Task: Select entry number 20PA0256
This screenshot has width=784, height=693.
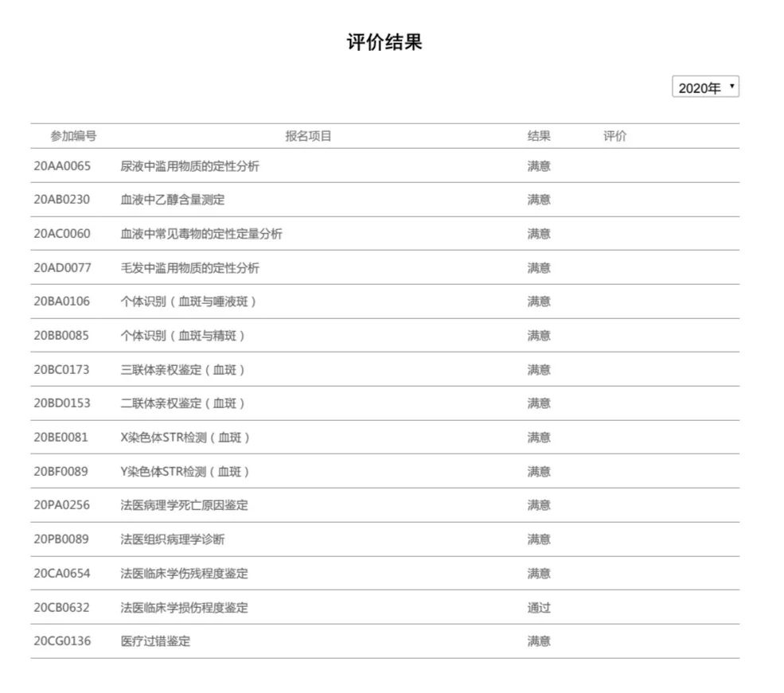Action: point(62,505)
